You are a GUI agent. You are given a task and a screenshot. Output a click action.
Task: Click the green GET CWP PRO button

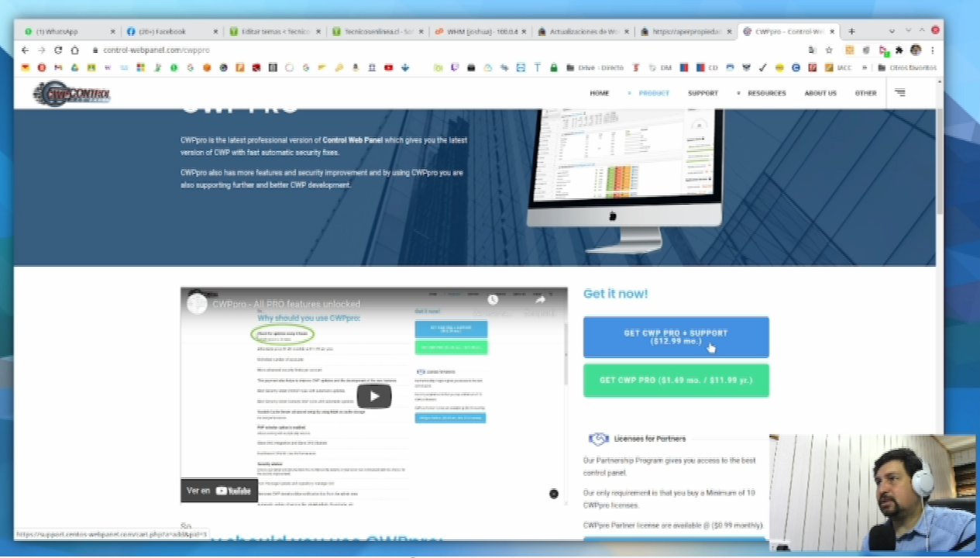(676, 381)
